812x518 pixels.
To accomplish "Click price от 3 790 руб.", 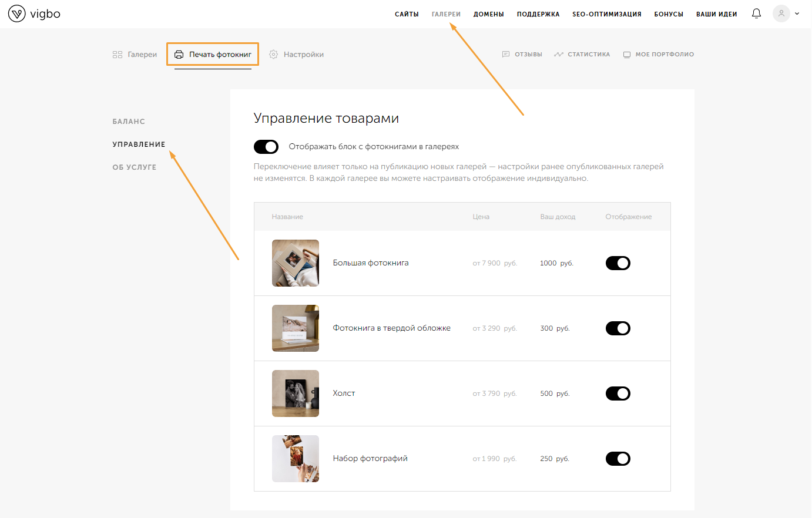I will [x=495, y=393].
